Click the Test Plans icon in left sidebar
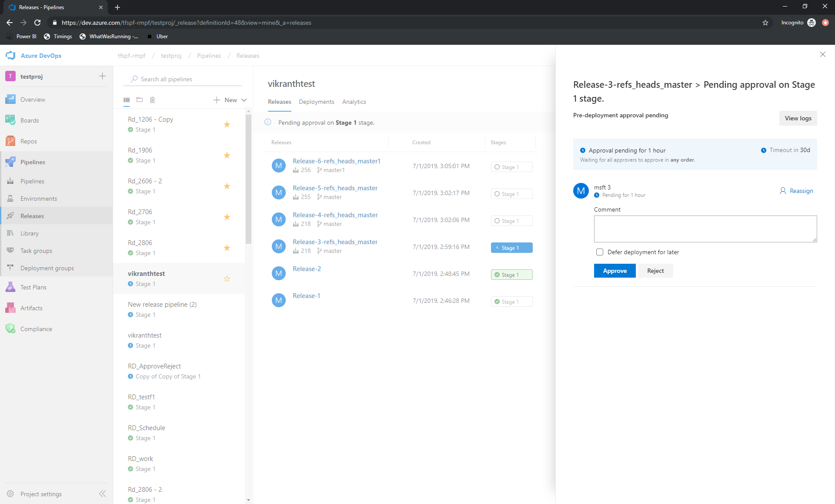This screenshot has height=504, width=835. (11, 287)
